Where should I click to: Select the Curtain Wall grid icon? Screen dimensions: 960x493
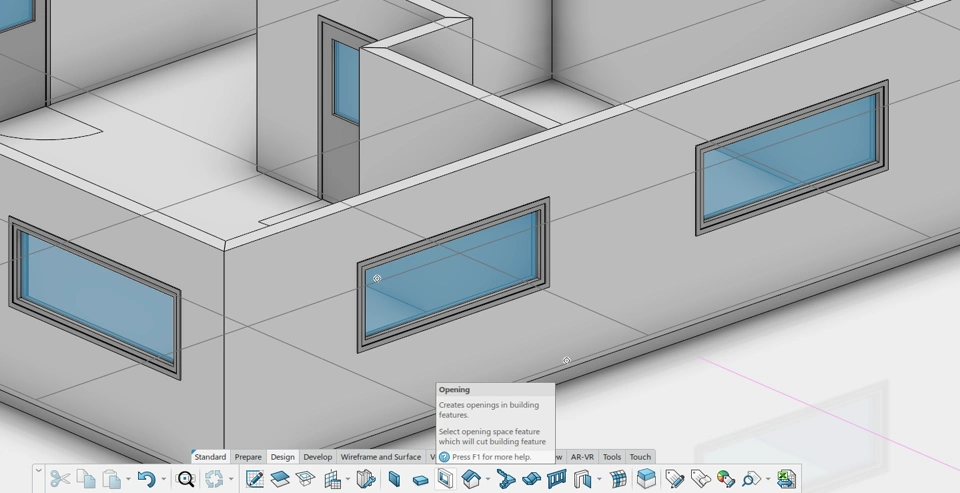click(x=618, y=478)
